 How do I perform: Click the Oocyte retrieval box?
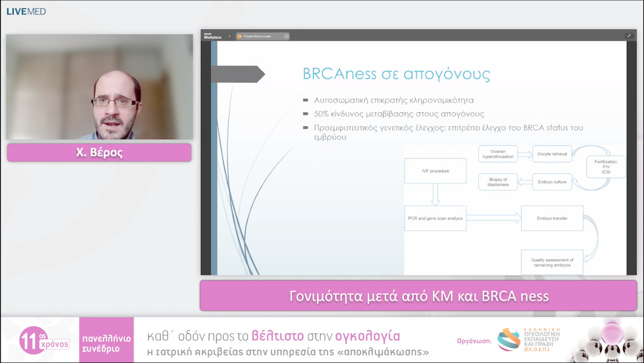552,154
